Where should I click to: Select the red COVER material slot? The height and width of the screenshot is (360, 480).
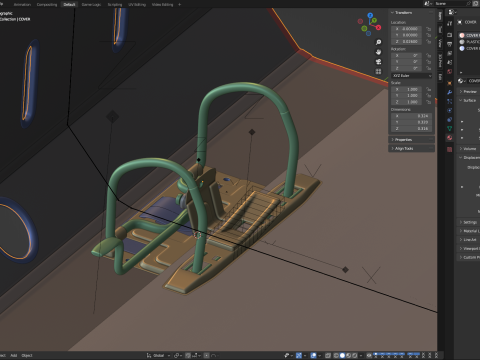470,35
